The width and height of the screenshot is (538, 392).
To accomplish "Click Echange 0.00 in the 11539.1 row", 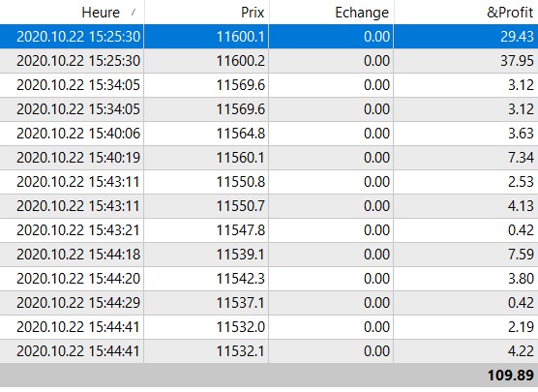I will tap(376, 255).
